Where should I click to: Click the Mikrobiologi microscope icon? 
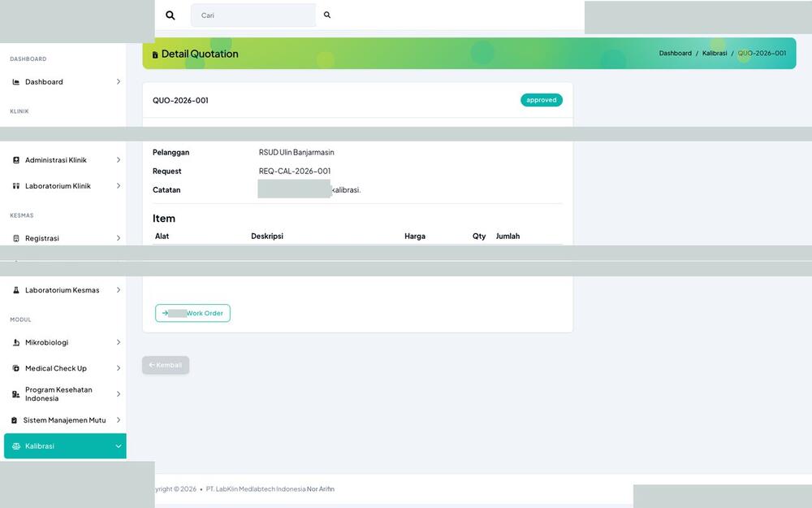(16, 343)
